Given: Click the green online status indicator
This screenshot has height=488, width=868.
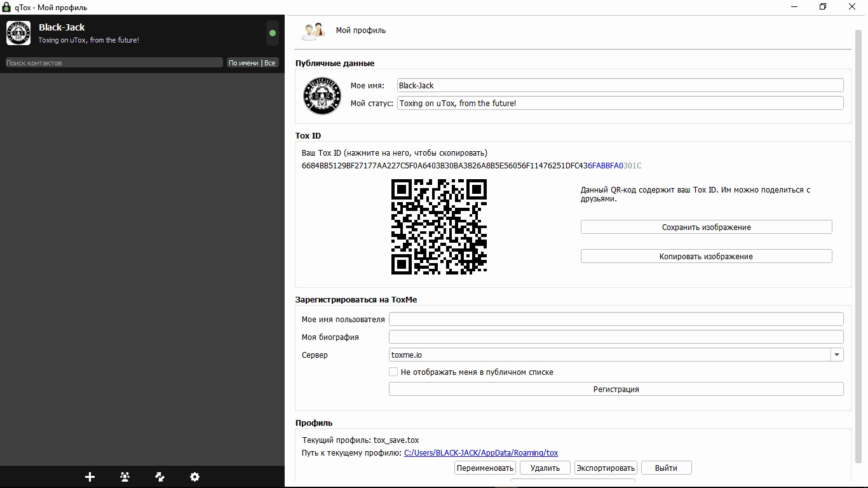Looking at the screenshot, I should [x=273, y=33].
